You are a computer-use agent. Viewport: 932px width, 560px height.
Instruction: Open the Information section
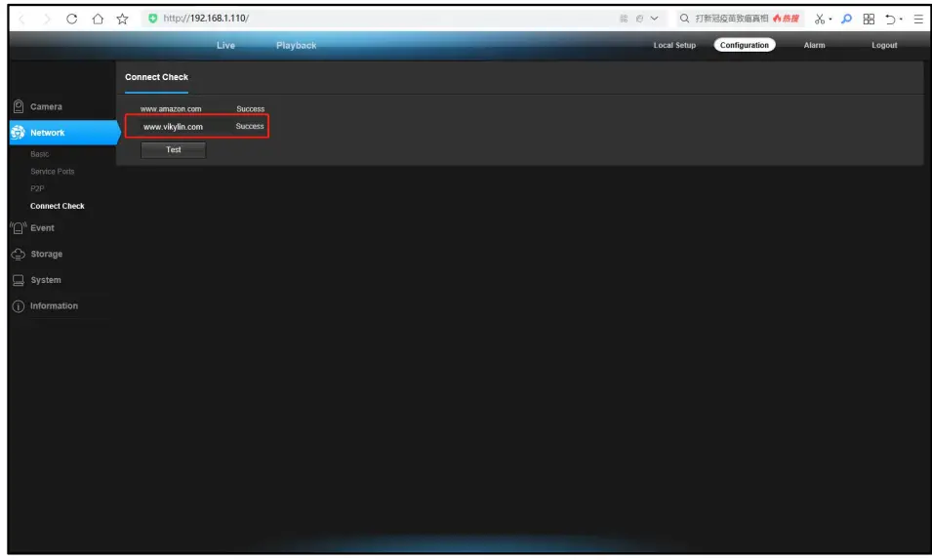tap(54, 306)
